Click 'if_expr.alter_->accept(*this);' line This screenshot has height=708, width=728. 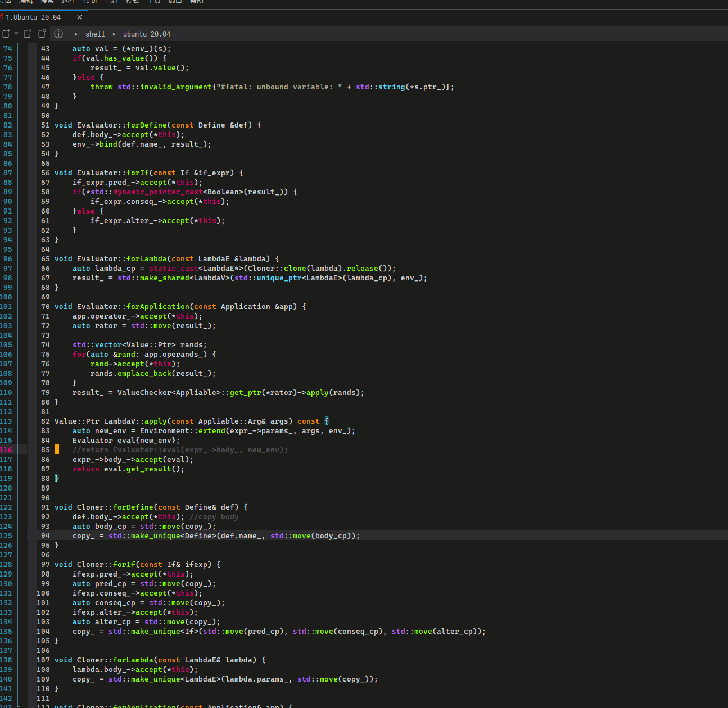157,221
